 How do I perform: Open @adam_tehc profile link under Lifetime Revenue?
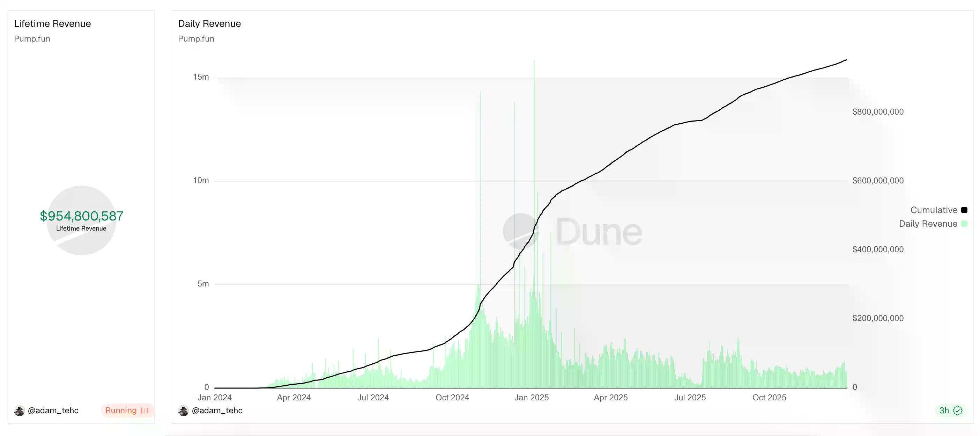53,410
